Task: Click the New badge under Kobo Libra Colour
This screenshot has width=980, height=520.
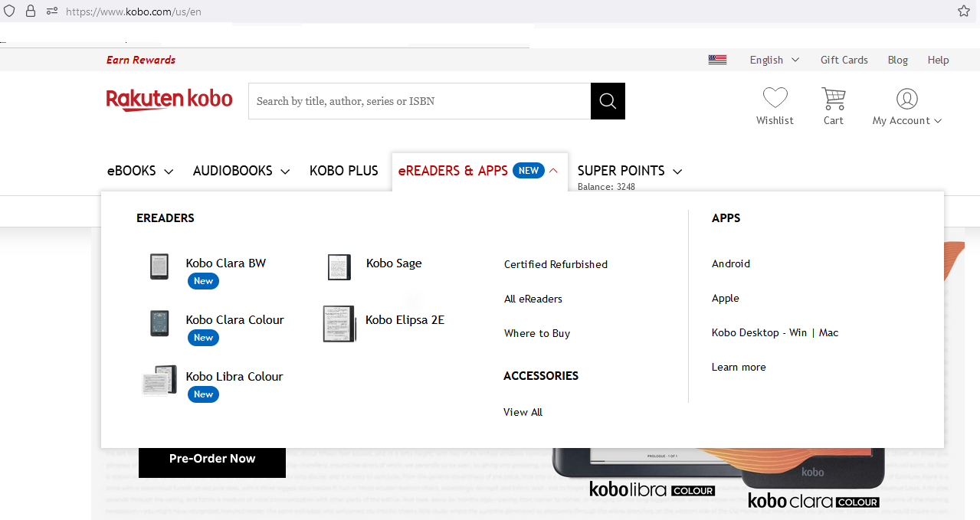Action: pos(203,394)
